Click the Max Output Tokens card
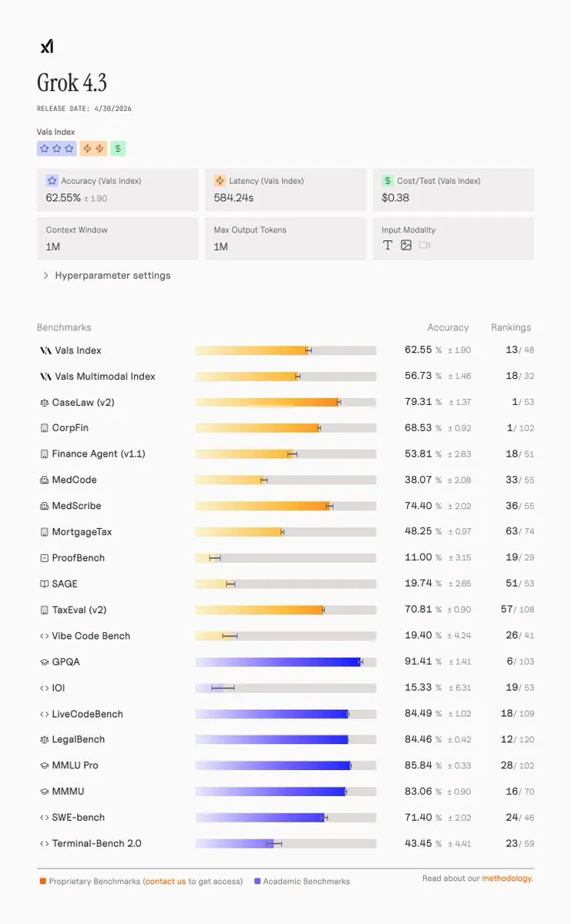 286,239
